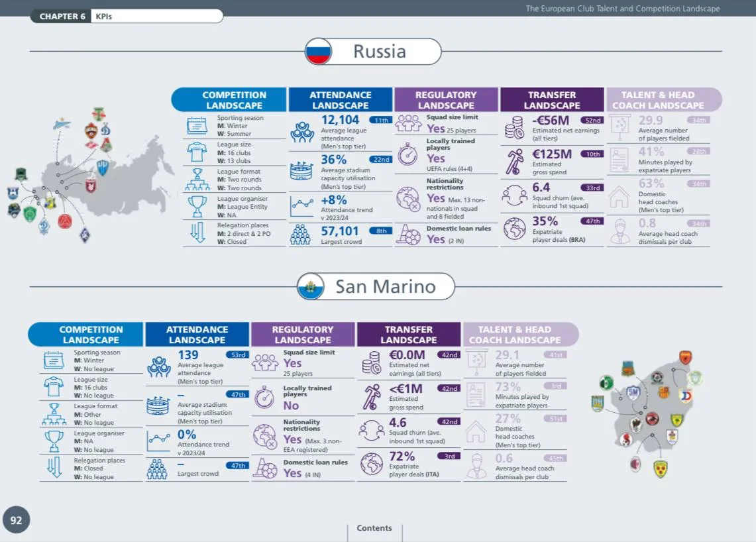The height and width of the screenshot is (542, 756).
Task: Click Russia's locally trained players stopwatch icon
Action: tap(408, 153)
